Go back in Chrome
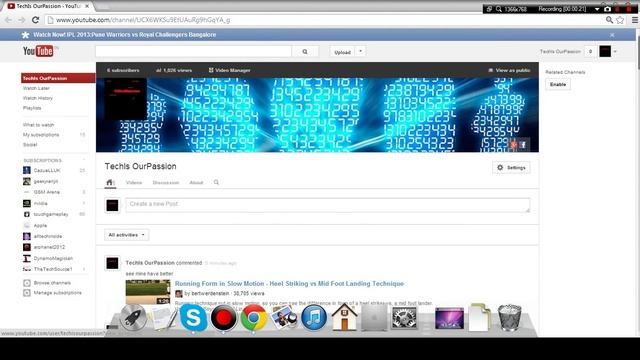640x360 pixels. [9, 20]
